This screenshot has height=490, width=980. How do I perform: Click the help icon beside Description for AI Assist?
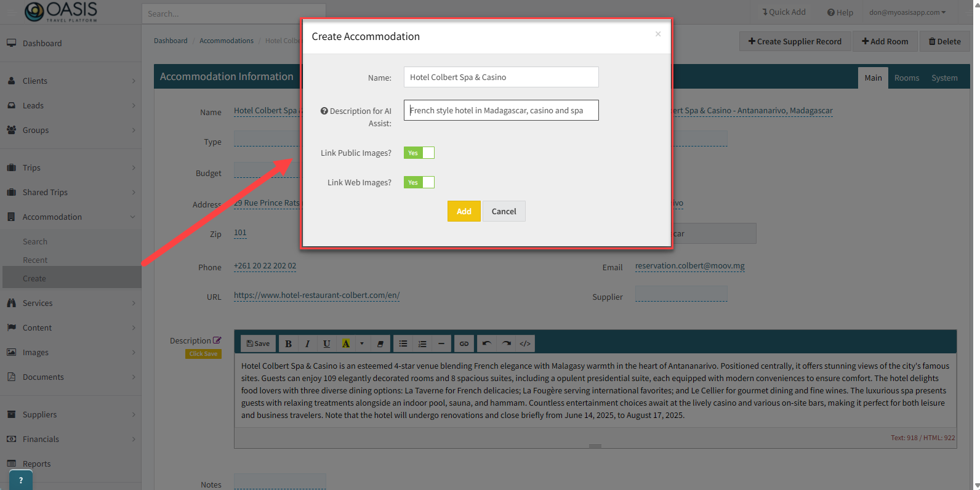tap(324, 111)
